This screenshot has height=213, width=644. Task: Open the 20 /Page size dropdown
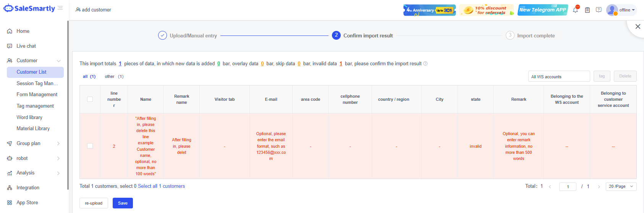(x=621, y=186)
